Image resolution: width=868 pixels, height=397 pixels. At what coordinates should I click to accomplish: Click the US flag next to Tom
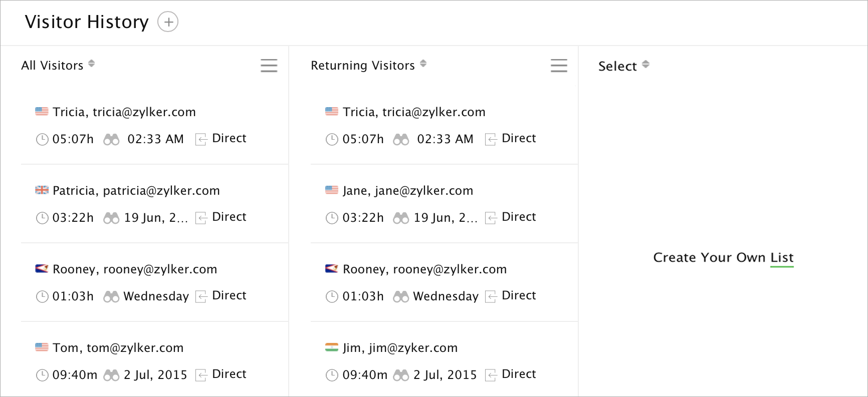click(x=42, y=347)
